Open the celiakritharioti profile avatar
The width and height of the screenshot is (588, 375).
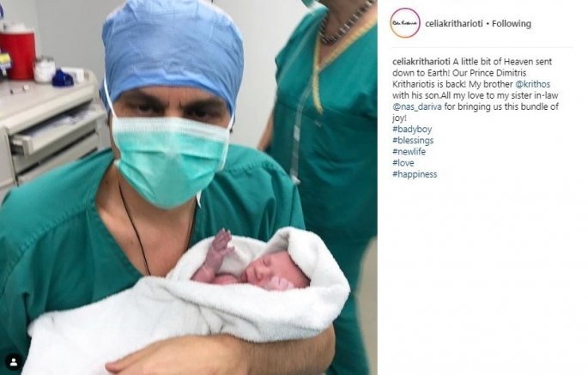pos(405,23)
